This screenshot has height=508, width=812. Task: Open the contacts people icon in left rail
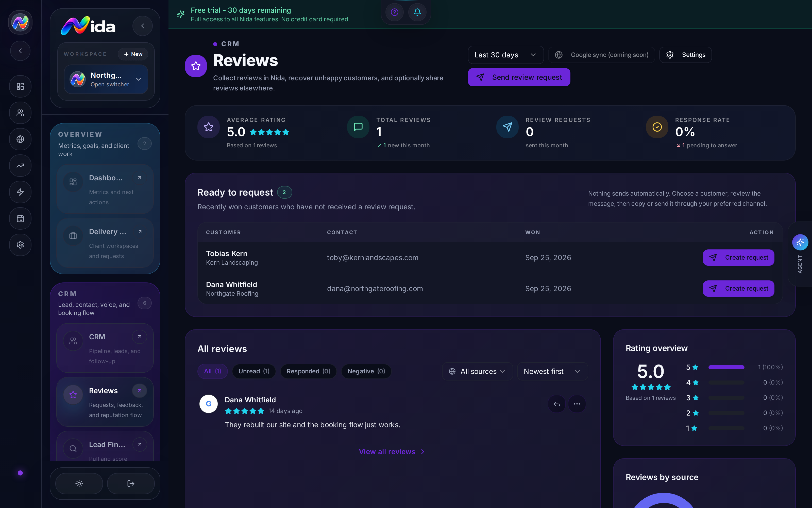[x=21, y=113]
